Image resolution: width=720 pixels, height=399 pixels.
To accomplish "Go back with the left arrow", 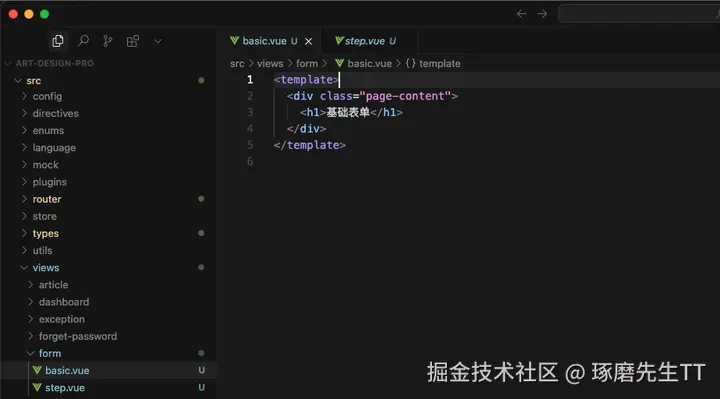I will pyautogui.click(x=522, y=14).
